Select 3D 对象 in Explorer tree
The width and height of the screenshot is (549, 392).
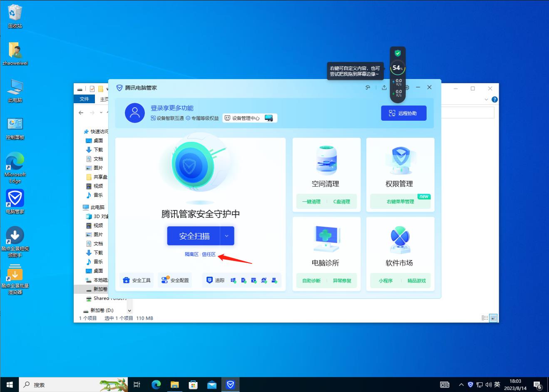coord(97,216)
